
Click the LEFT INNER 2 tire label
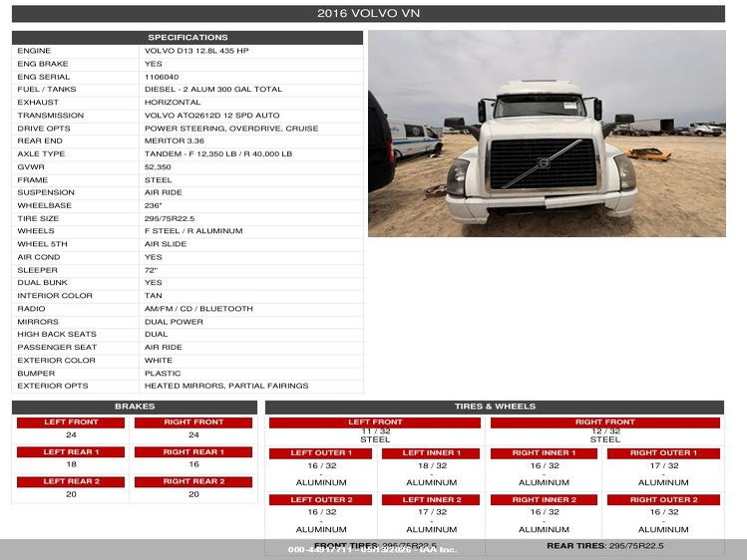click(431, 500)
